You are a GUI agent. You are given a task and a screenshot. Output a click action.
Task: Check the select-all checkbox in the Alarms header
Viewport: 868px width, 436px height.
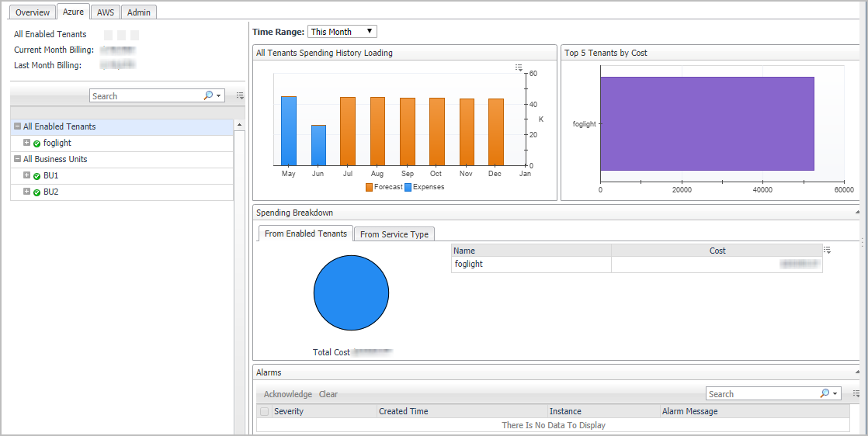265,411
